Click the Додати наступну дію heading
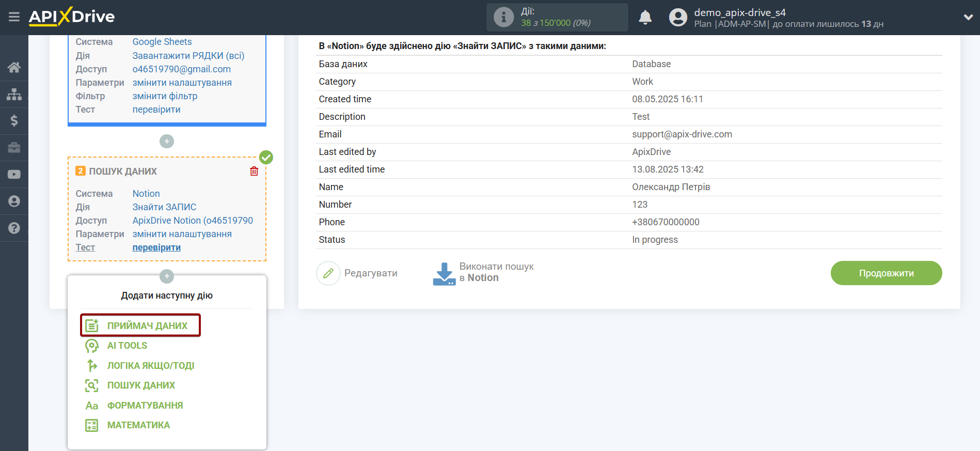The image size is (980, 451). tap(167, 296)
